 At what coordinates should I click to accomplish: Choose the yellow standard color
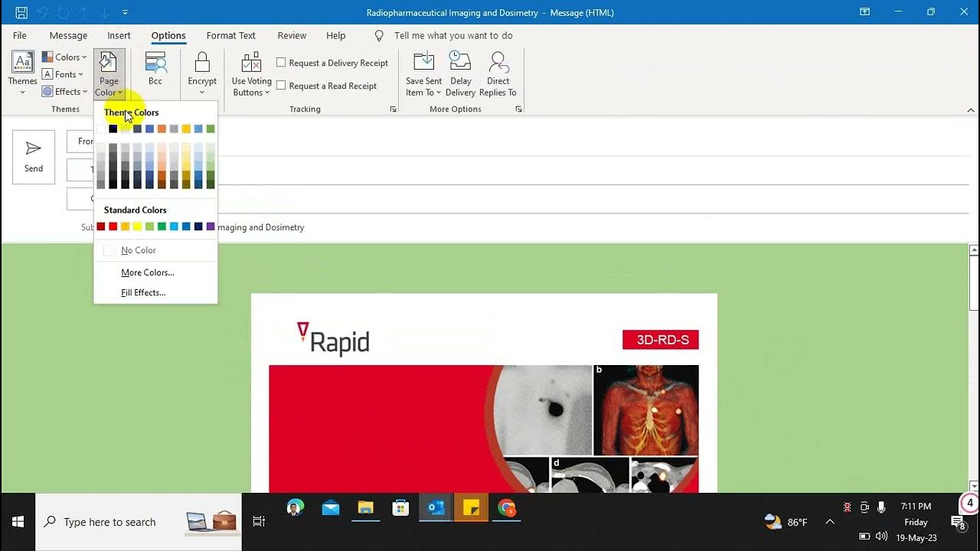pyautogui.click(x=137, y=227)
